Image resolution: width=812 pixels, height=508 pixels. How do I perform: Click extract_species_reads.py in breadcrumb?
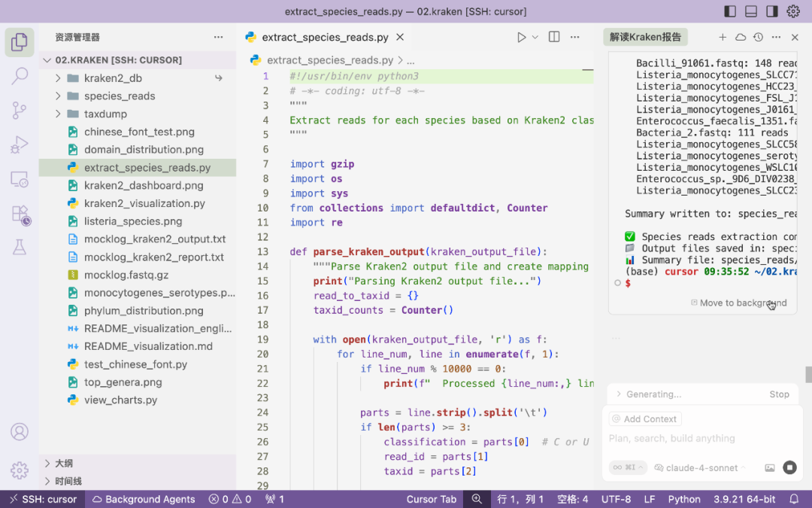pos(330,61)
